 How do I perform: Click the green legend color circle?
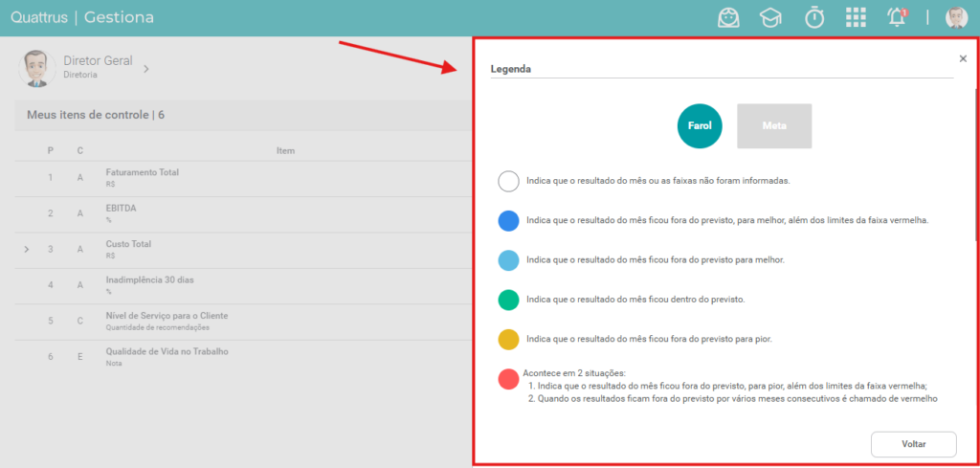pos(509,300)
